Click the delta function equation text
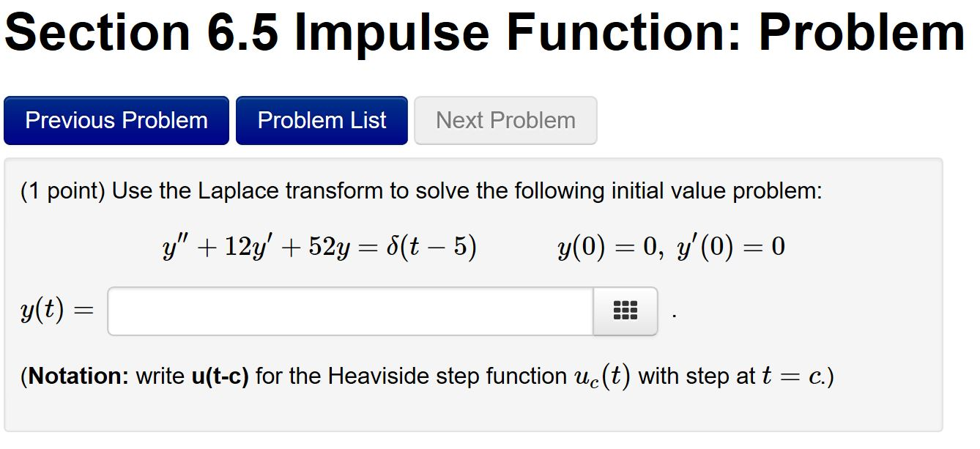 click(319, 245)
